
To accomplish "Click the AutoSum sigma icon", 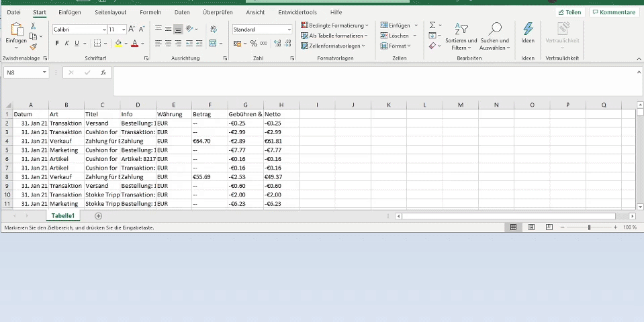I will click(432, 25).
